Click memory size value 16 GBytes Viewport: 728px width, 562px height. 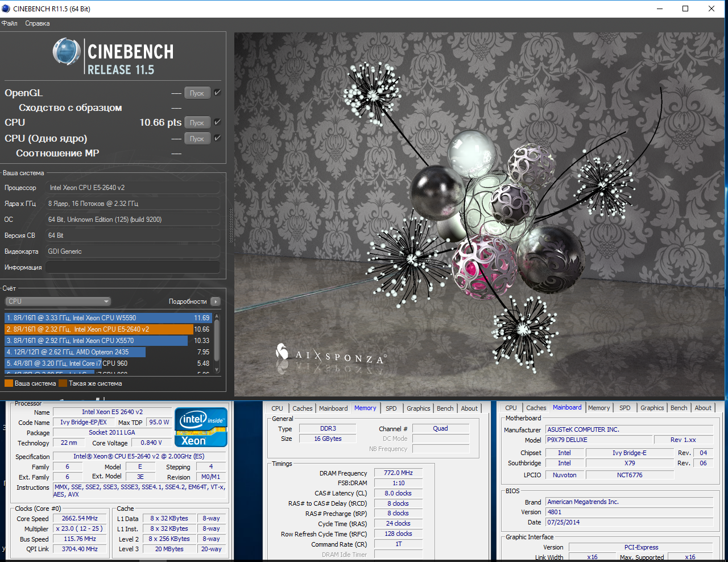click(x=328, y=439)
